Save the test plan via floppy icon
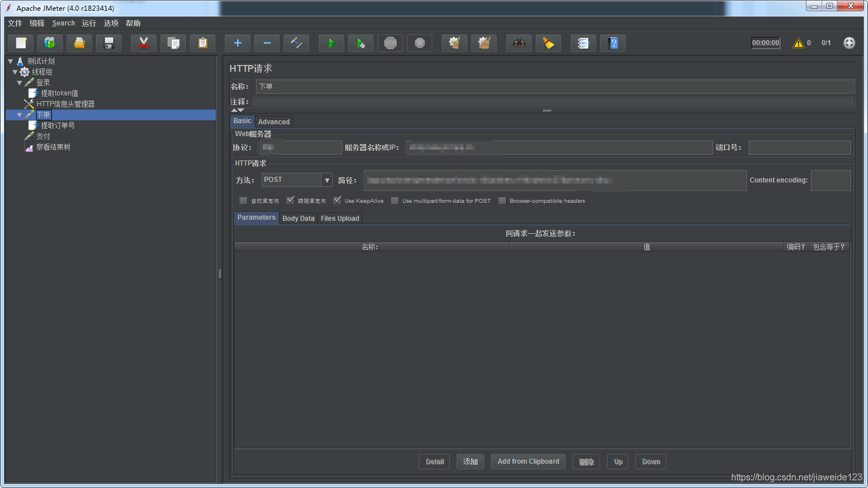This screenshot has width=868, height=488. [109, 43]
